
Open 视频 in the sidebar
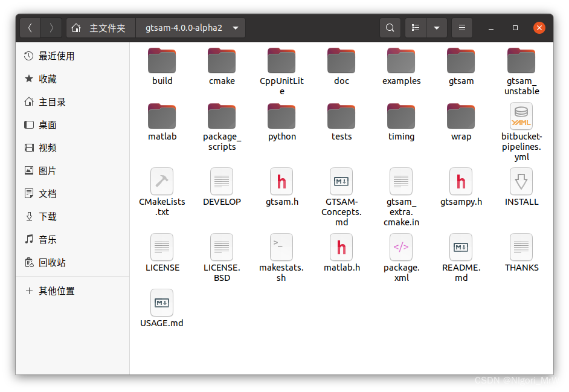pyautogui.click(x=72, y=148)
